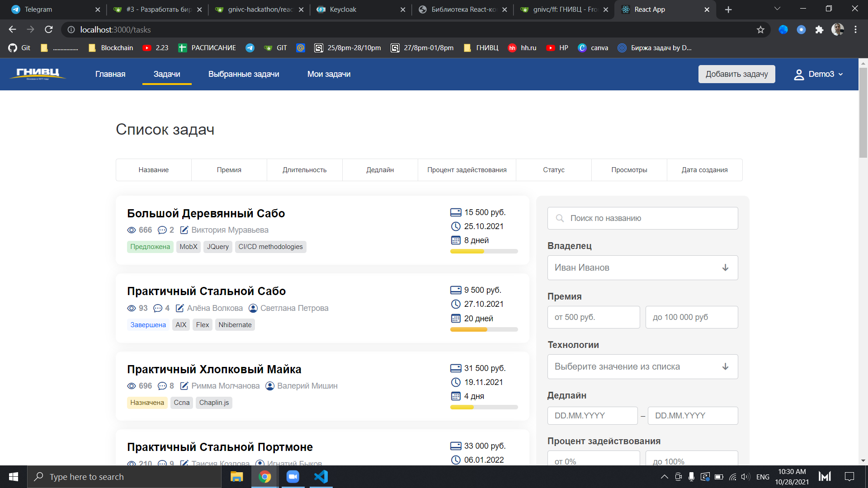The height and width of the screenshot is (488, 868).
Task: Expand the Demo3 account menu
Action: click(841, 74)
